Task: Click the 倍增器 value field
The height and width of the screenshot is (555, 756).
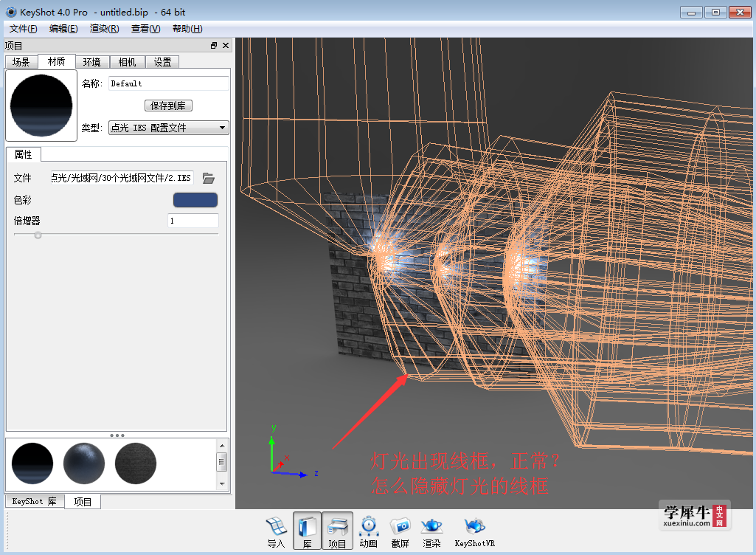Action: tap(193, 221)
